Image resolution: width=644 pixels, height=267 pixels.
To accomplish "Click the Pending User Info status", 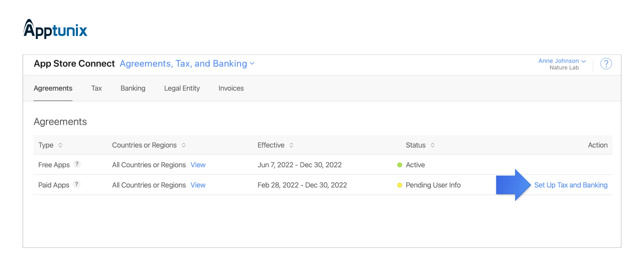I will tap(433, 185).
